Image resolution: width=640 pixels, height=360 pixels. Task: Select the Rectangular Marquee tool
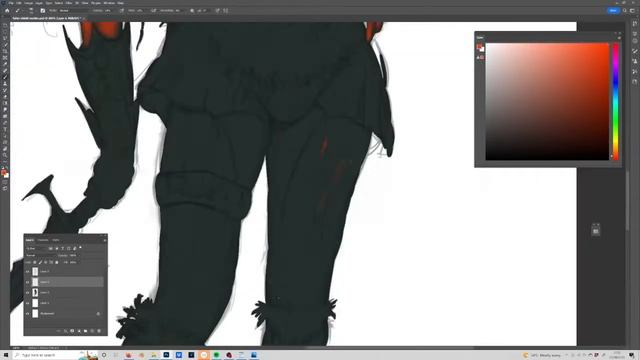[5, 32]
